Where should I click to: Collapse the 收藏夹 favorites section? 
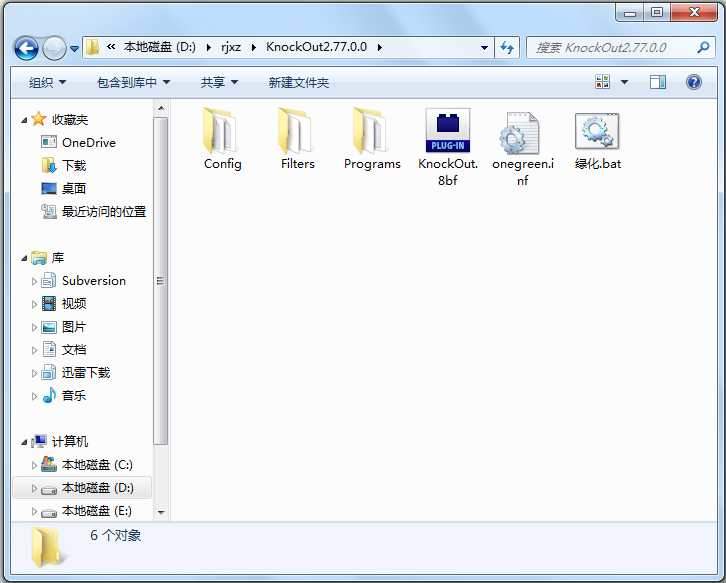pyautogui.click(x=25, y=119)
